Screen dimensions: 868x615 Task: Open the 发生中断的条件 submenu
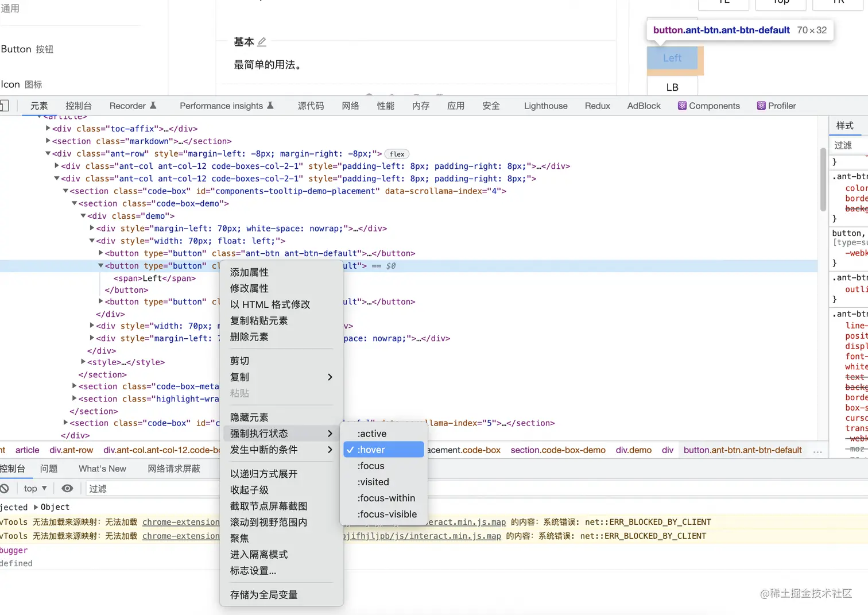281,449
